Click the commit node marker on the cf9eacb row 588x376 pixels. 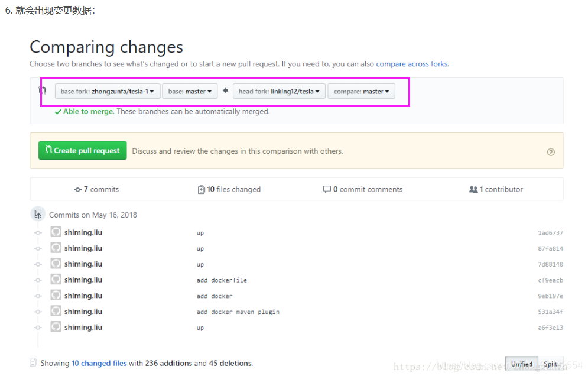pyautogui.click(x=38, y=280)
